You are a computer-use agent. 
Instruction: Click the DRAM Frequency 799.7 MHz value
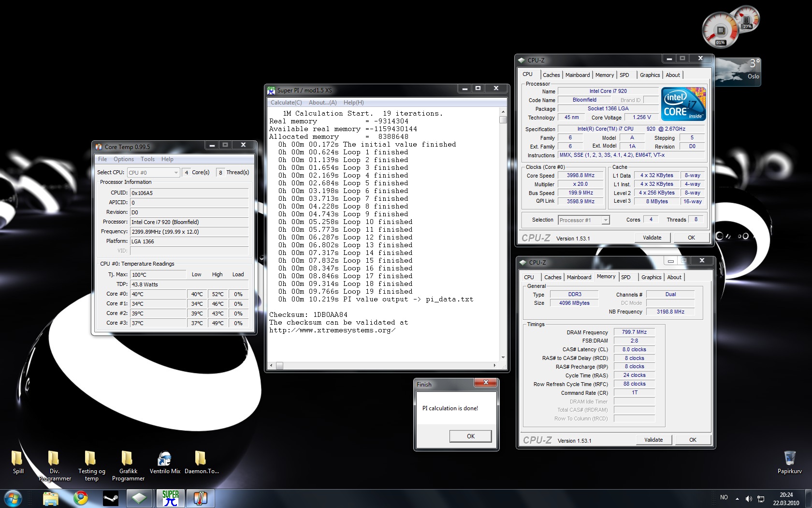(x=634, y=332)
